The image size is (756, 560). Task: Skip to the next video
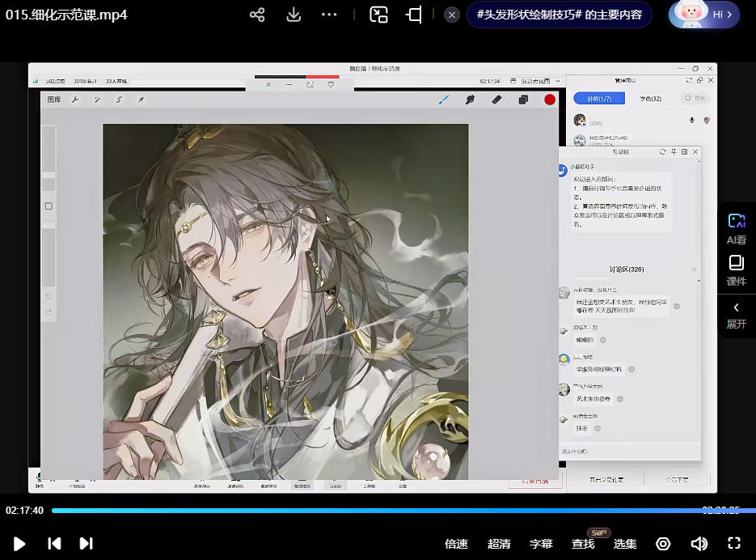[x=86, y=544]
